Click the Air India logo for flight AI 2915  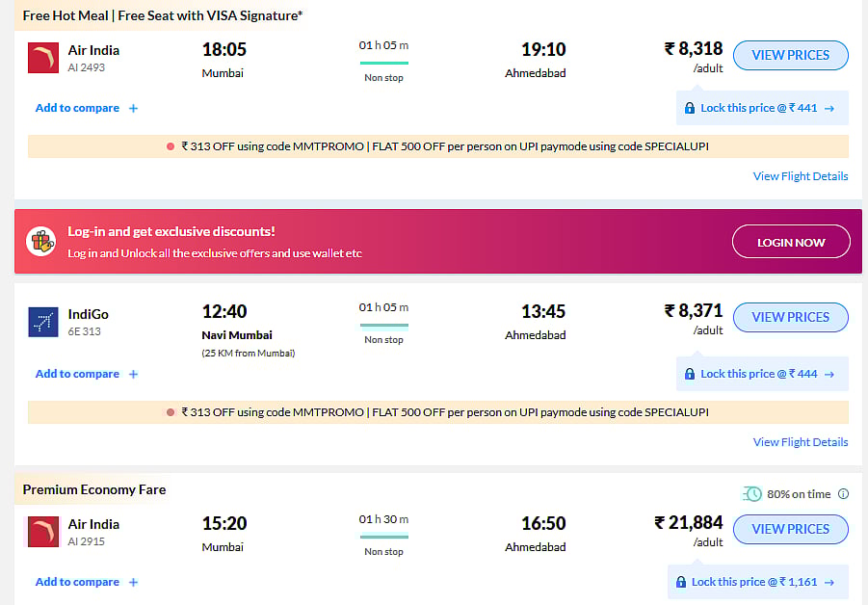43,532
